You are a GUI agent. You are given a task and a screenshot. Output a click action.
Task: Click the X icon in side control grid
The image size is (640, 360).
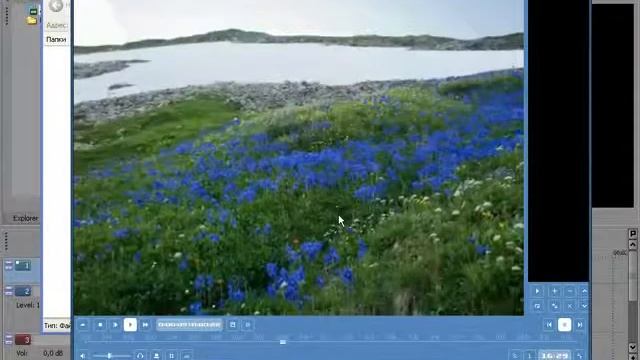570,306
